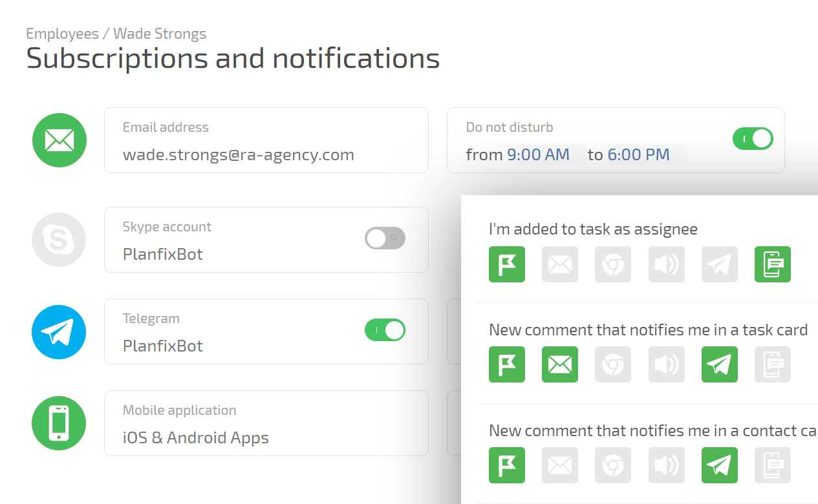
Task: Enable Telegram notification for assignee task
Action: coord(719,264)
